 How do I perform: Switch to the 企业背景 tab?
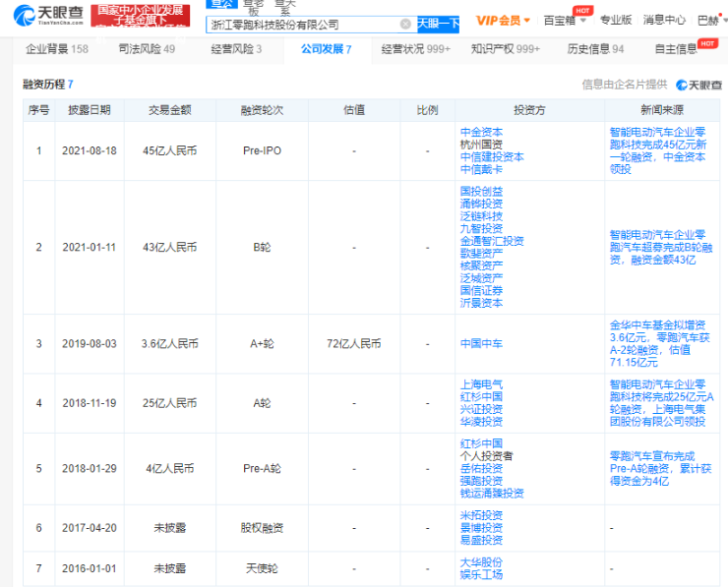point(56,48)
